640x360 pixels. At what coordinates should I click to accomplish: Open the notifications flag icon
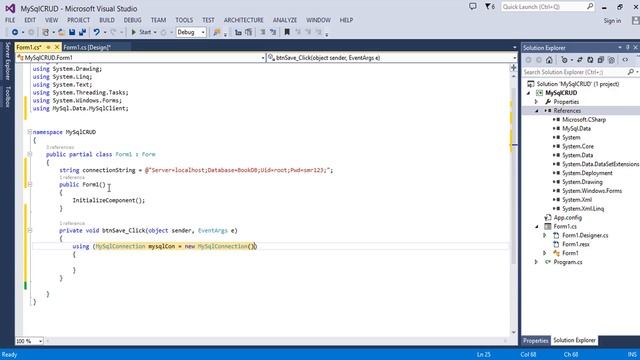click(x=490, y=7)
